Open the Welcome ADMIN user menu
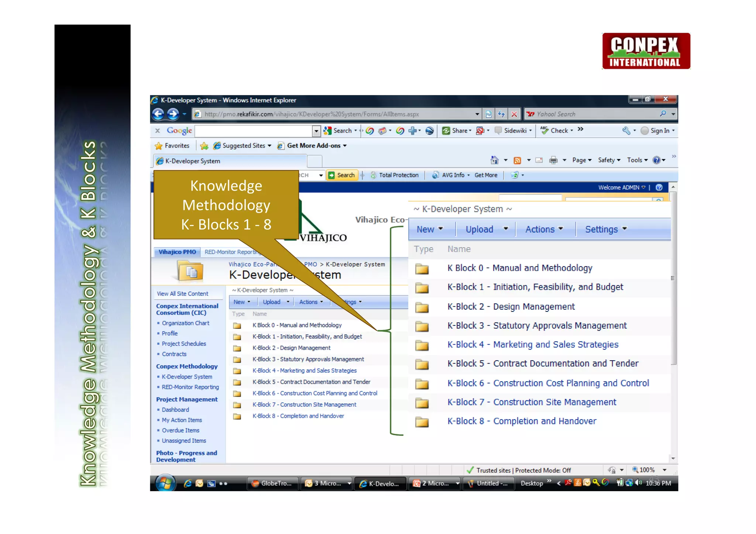The image size is (756, 534). coord(622,187)
